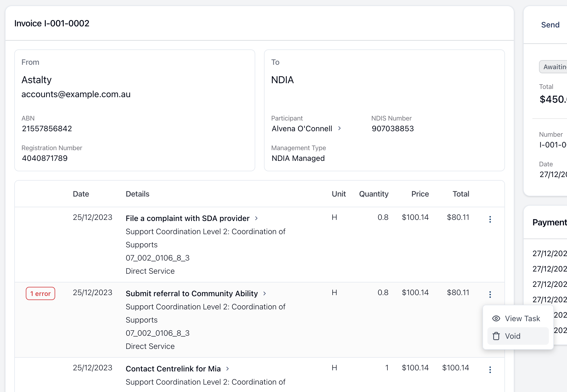Click the Astalty company name
This screenshot has height=392, width=567.
pos(37,80)
